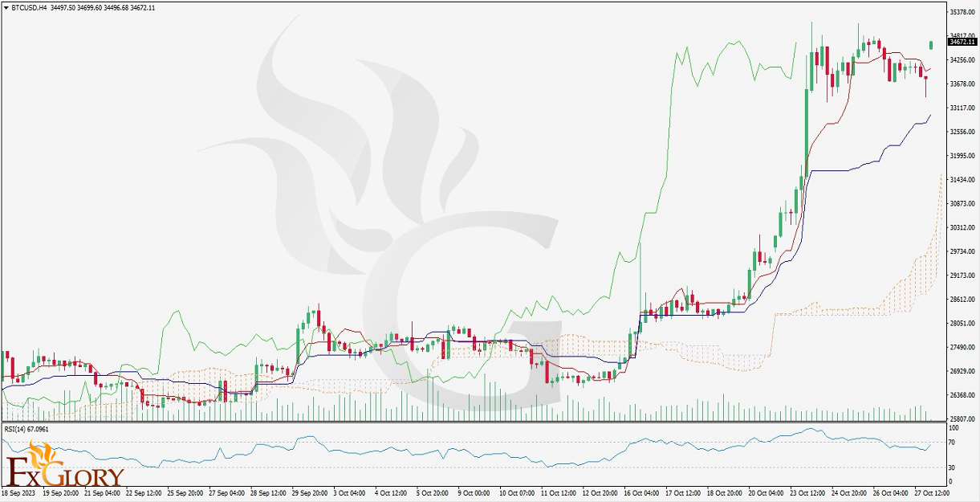980x502 pixels.
Task: Click the 31434.00 price axis label
Action: [x=962, y=180]
